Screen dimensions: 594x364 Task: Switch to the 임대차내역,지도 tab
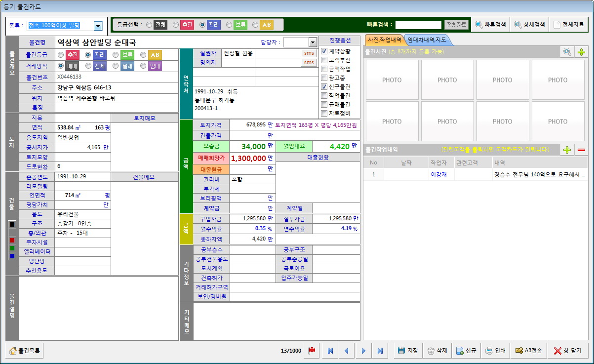pyautogui.click(x=427, y=40)
